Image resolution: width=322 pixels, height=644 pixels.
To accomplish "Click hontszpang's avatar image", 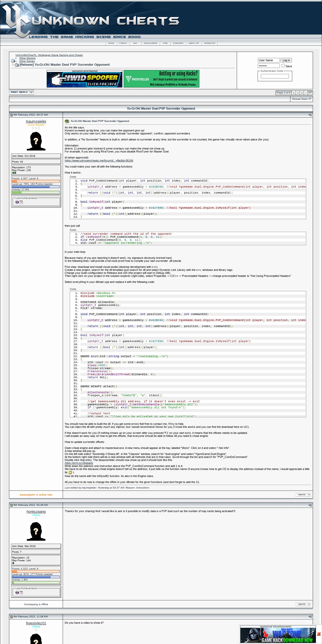I will click(36, 531).
